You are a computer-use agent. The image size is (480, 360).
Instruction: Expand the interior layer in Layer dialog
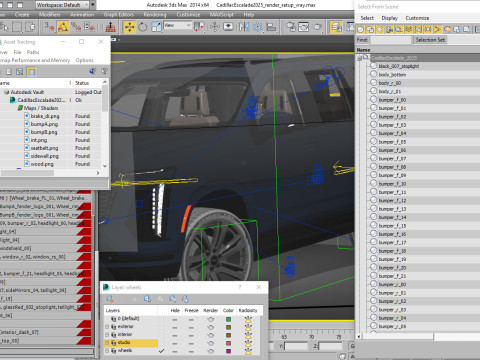(107, 335)
